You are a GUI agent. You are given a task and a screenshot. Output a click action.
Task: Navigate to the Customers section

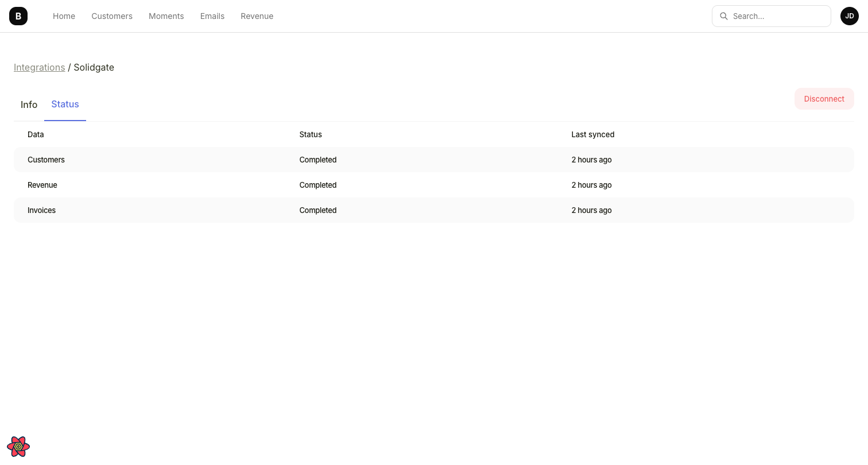111,15
